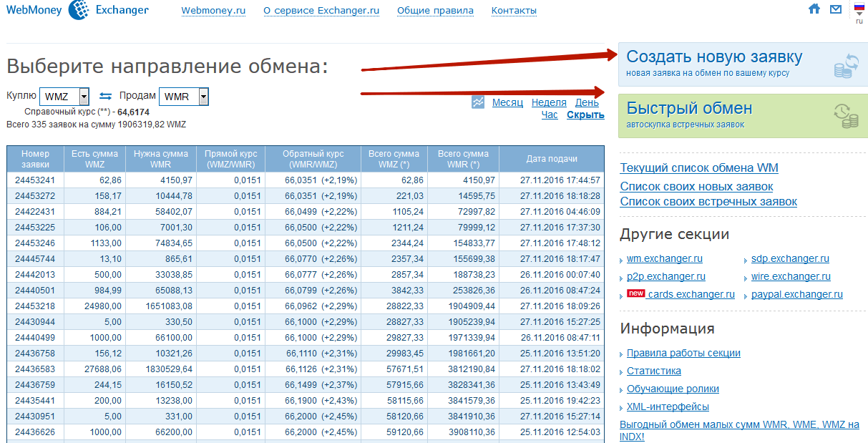Go to wm.exchanger.ru section

click(665, 259)
